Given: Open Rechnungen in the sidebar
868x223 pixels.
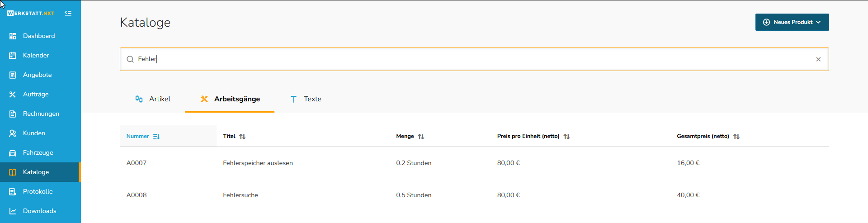Looking at the screenshot, I should point(41,114).
